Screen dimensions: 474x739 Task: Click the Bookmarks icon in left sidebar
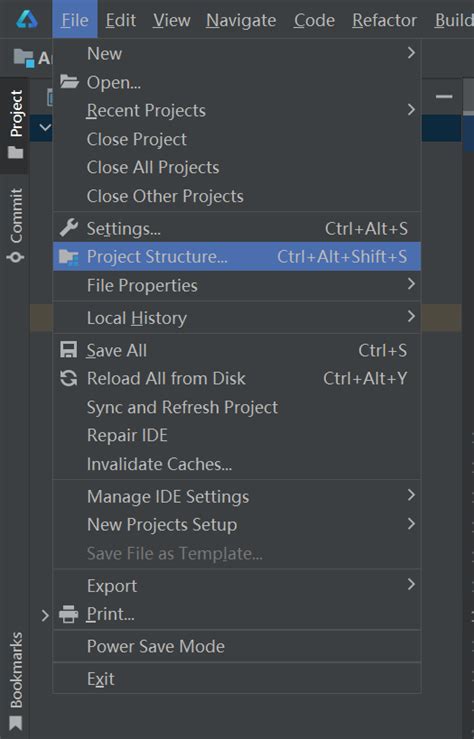(16, 723)
